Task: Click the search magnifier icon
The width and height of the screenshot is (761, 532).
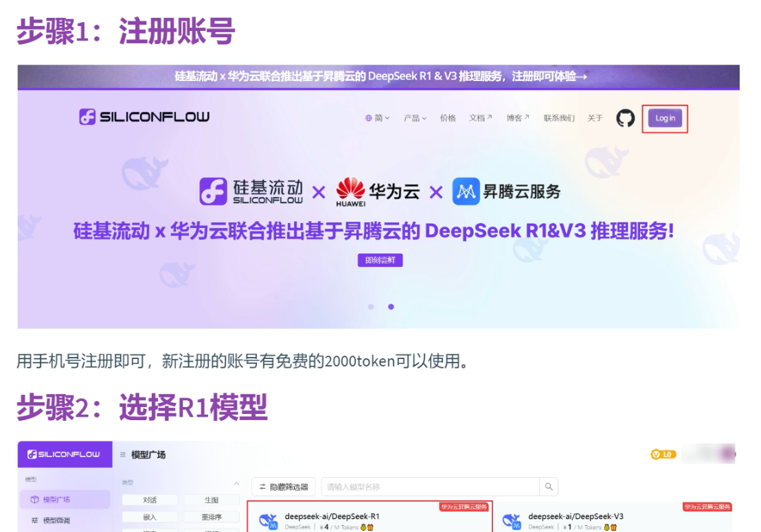Action: click(548, 487)
